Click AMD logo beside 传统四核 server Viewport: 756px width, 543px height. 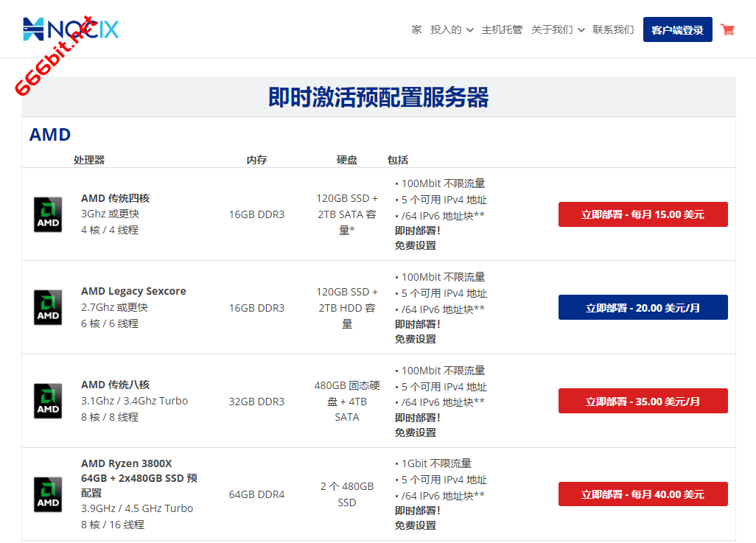pos(48,214)
